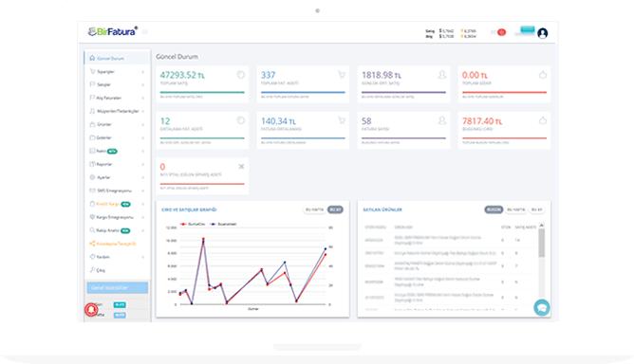Toggle the red series legend in the chart
Image resolution: width=634 pixels, height=364 pixels.
193,224
